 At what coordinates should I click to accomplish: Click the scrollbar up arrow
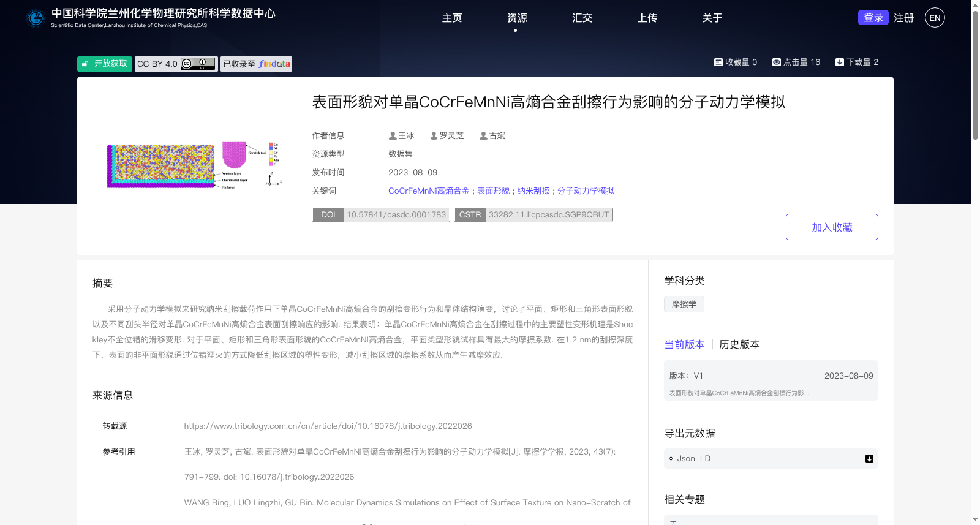tap(975, 4)
